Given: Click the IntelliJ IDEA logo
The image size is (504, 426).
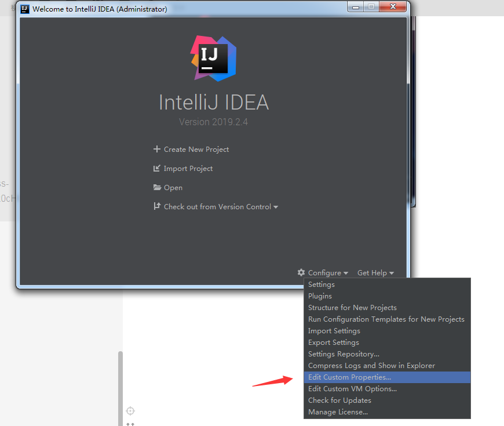Looking at the screenshot, I should (213, 58).
